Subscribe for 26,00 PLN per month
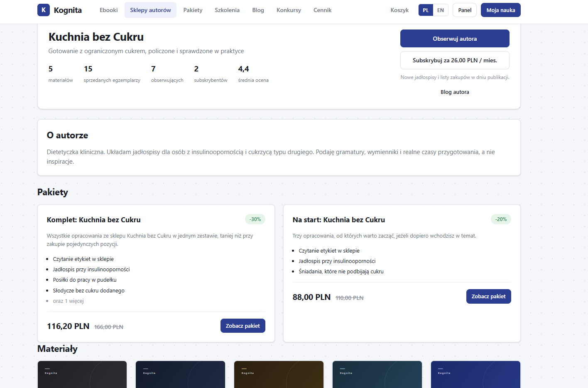 coord(455,60)
